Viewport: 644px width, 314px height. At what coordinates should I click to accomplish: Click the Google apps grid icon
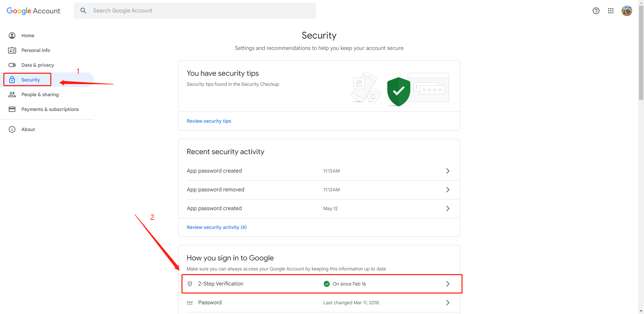pyautogui.click(x=610, y=11)
